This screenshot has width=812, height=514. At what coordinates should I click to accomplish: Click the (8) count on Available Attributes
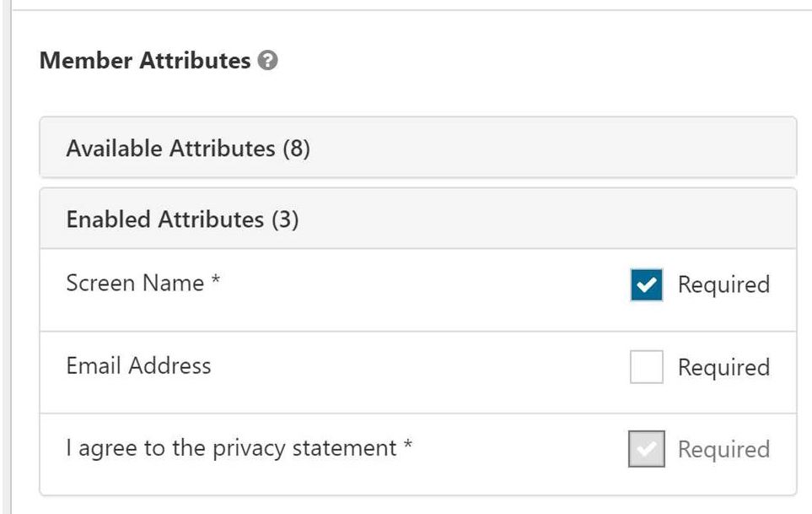click(297, 149)
